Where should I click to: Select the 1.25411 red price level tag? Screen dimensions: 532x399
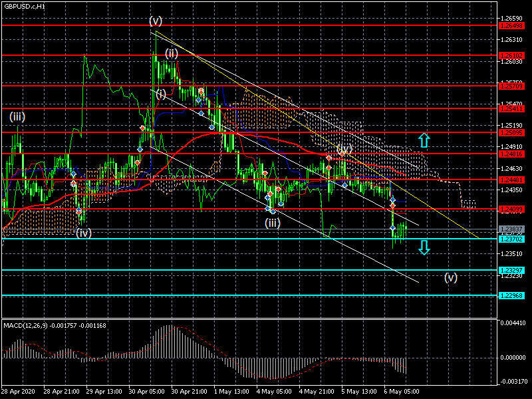pyautogui.click(x=511, y=109)
